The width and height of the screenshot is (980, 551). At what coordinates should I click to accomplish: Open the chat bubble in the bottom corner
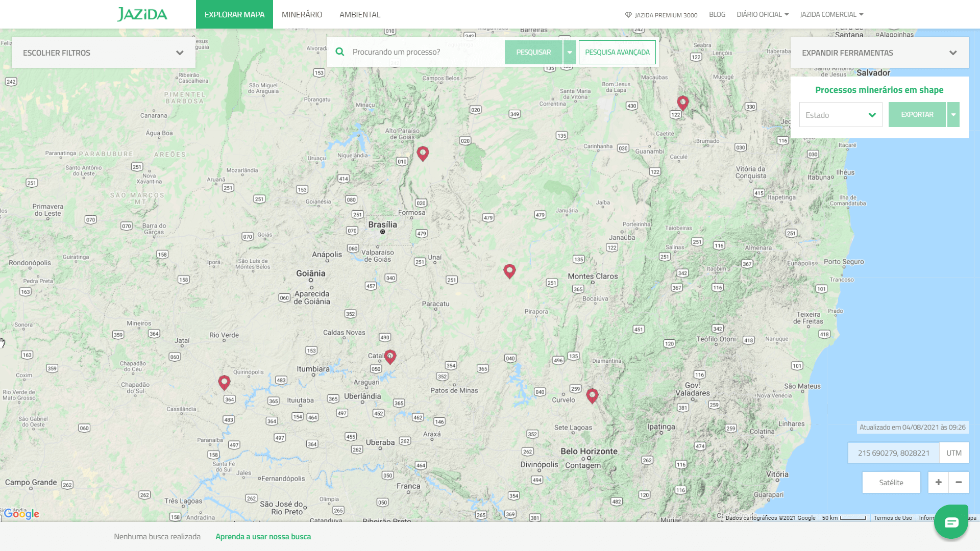tap(950, 521)
